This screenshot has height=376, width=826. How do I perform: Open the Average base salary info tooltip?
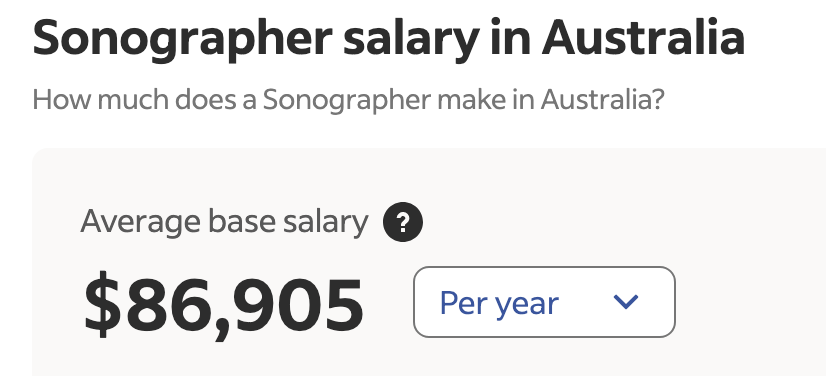click(x=402, y=222)
